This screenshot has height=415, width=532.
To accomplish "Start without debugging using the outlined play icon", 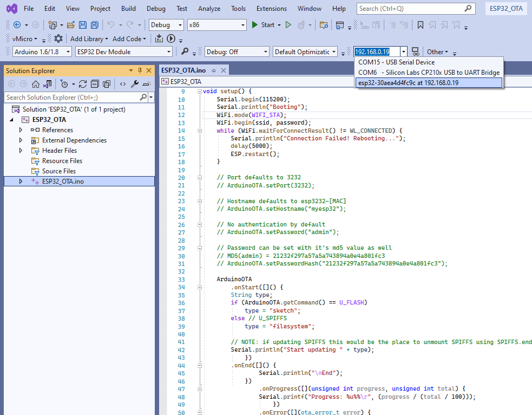I will (288, 25).
